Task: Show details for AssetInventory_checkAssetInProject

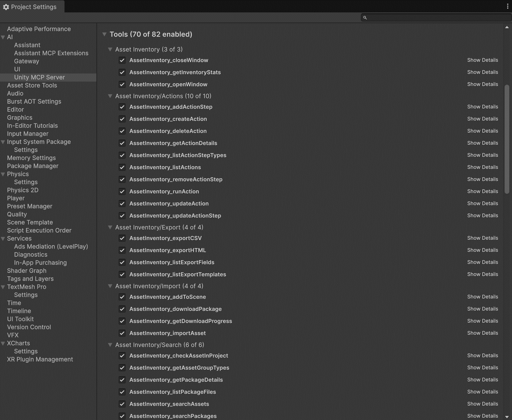Action: (482, 356)
